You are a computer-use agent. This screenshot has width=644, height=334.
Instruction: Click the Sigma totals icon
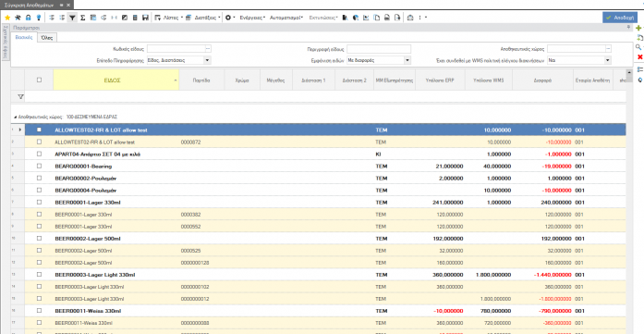tap(82, 18)
